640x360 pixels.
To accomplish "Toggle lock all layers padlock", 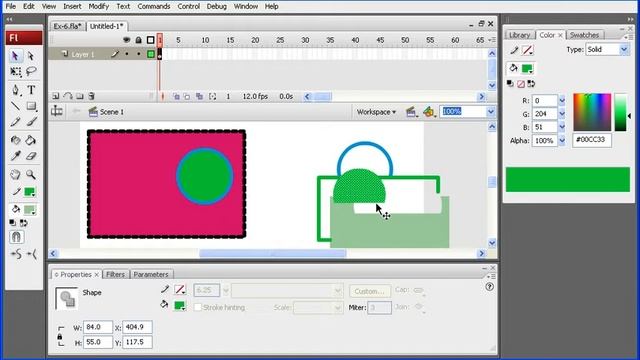I will [x=138, y=40].
